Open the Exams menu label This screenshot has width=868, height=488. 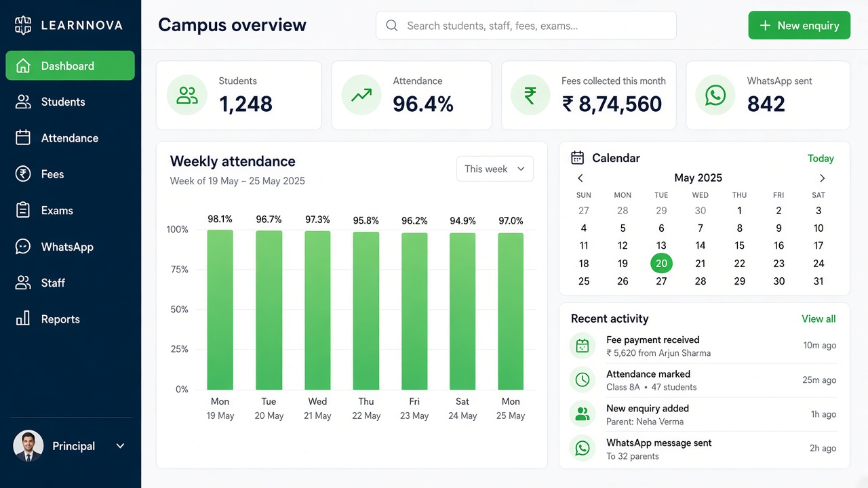pyautogui.click(x=57, y=211)
